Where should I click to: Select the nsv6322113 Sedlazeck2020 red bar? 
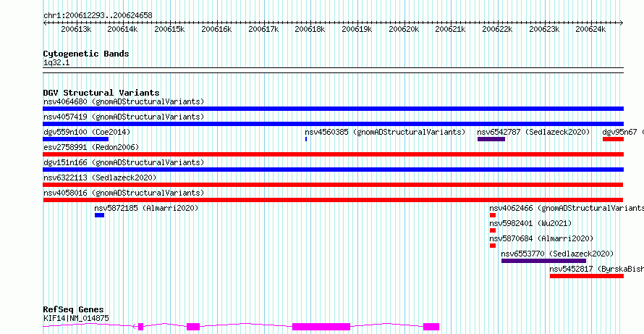[333, 185]
